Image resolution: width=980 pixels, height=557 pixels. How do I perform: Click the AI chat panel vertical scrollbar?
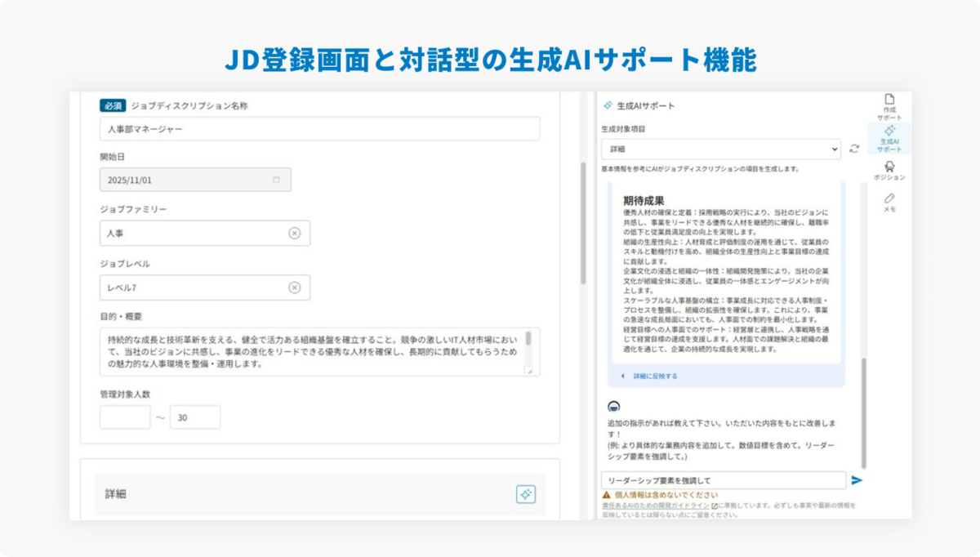tap(864, 408)
